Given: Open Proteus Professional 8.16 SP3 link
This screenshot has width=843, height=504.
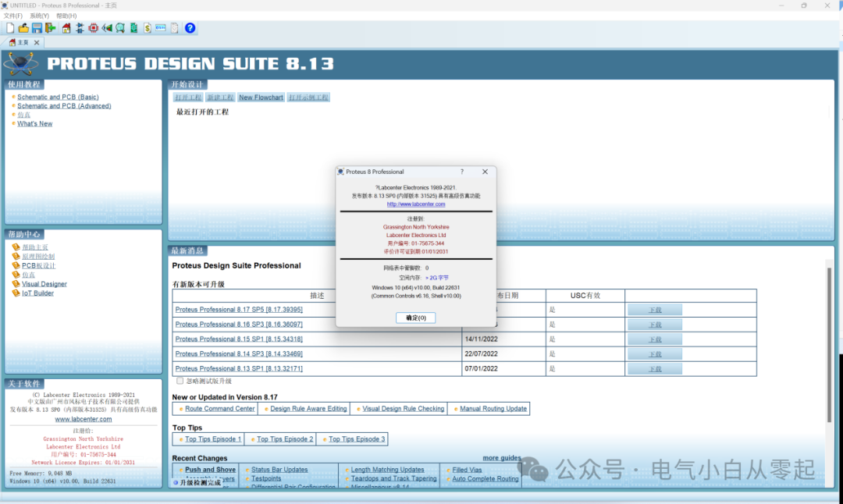Looking at the screenshot, I should (x=239, y=325).
